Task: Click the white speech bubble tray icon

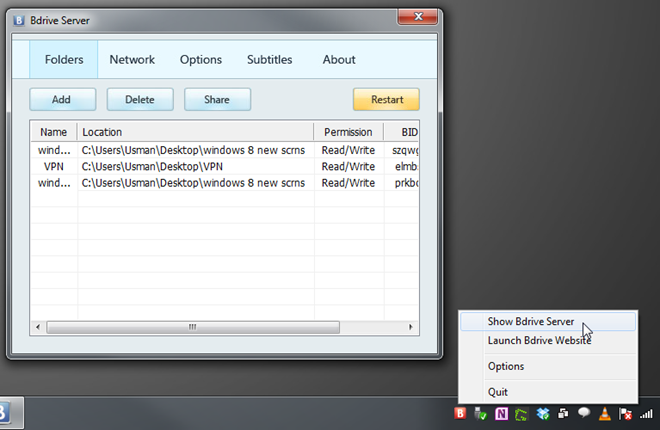Action: pos(584,413)
